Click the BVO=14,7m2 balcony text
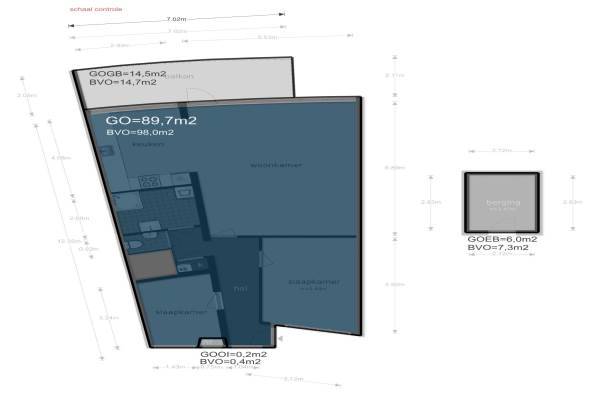 click(118, 86)
